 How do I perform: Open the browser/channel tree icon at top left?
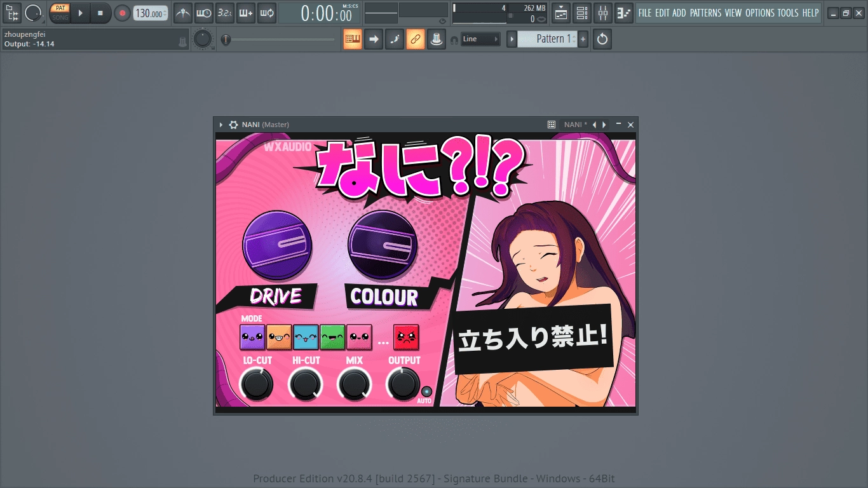pos(12,12)
